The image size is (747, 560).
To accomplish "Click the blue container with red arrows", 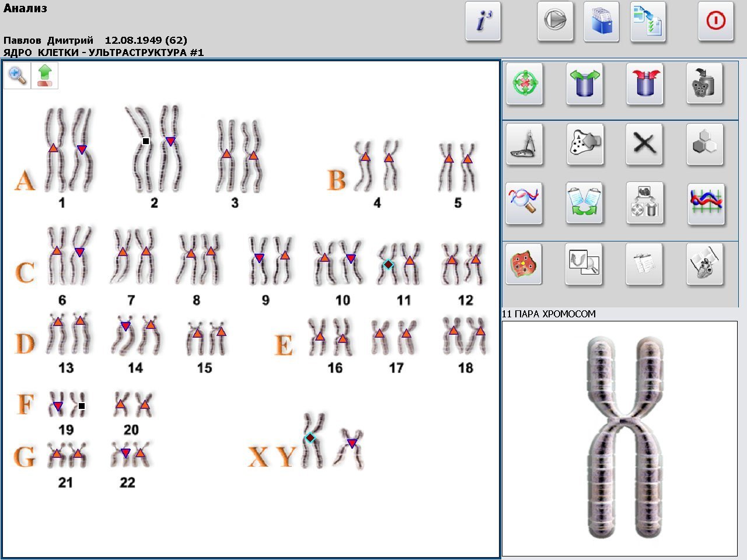I will pos(644,84).
